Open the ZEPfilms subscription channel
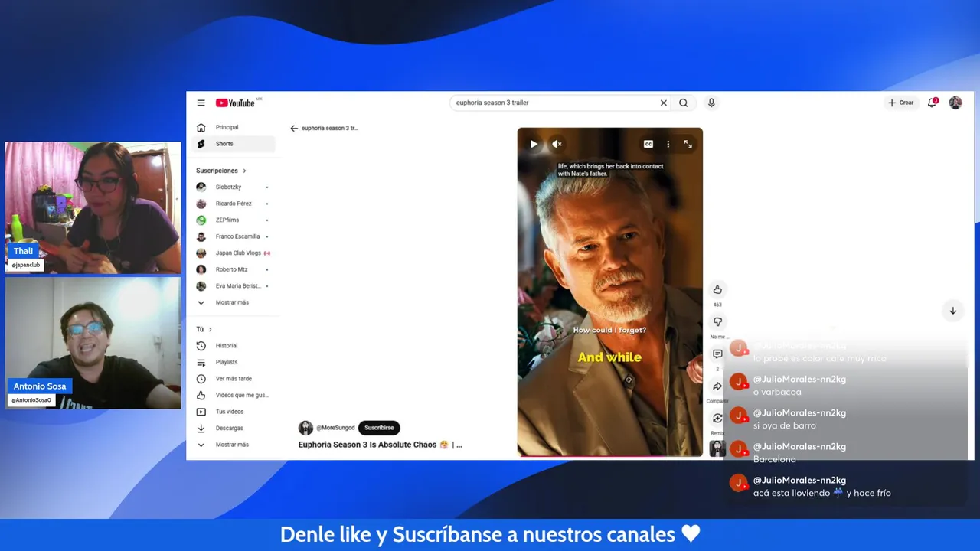Viewport: 980px width, 551px height. [x=232, y=220]
